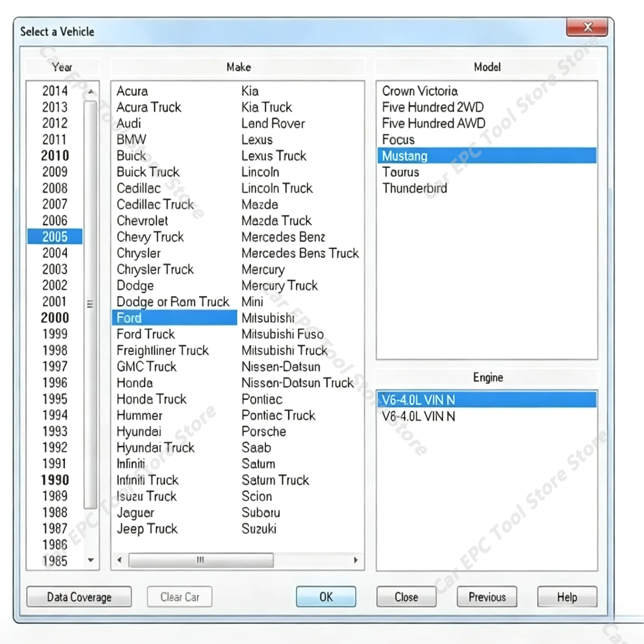Choose Chevrolet from the Make list
Viewport: 644px width, 644px height.
pos(142,221)
